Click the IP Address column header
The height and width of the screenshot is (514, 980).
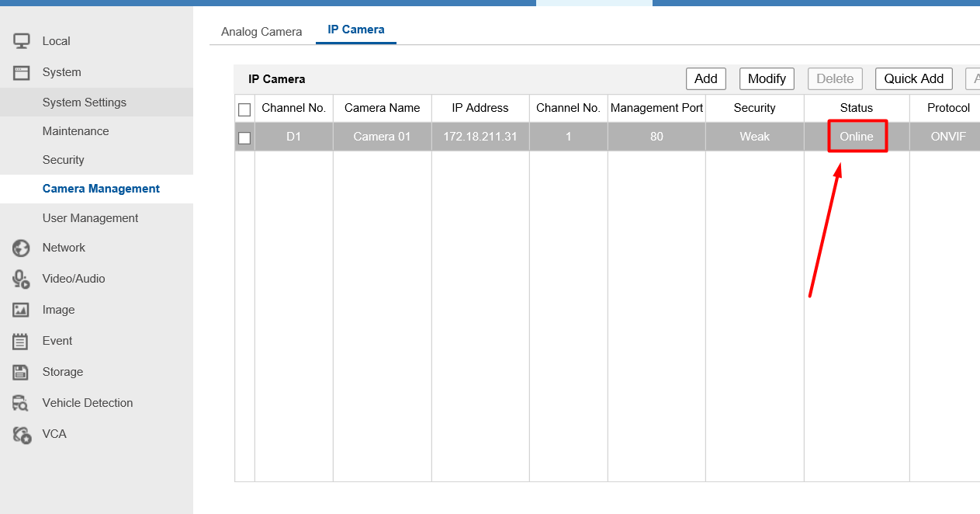tap(480, 108)
